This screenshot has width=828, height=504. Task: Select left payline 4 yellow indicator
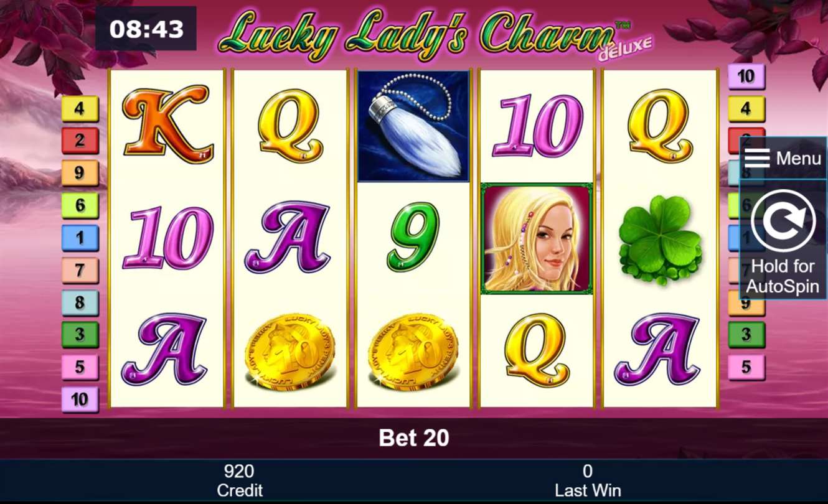(80, 109)
